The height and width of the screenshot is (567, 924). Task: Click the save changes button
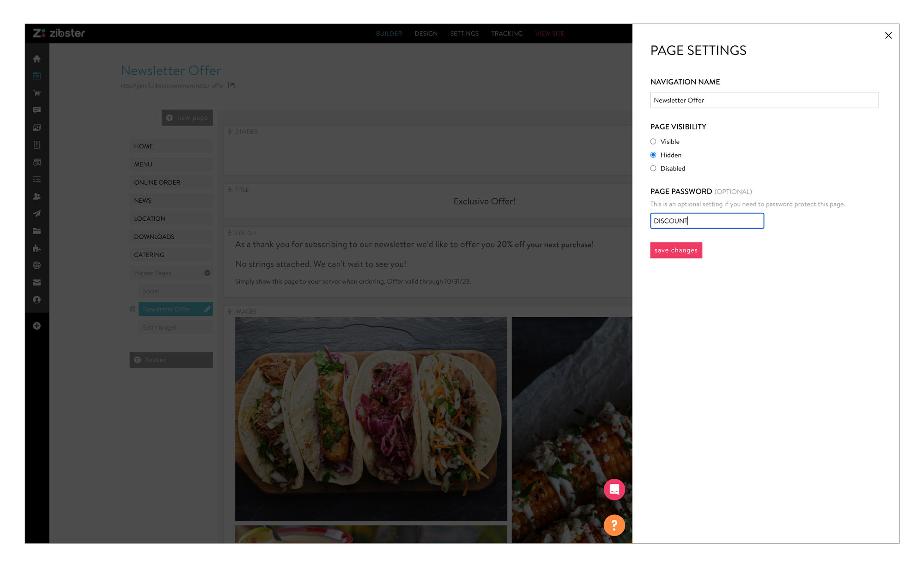[676, 250]
